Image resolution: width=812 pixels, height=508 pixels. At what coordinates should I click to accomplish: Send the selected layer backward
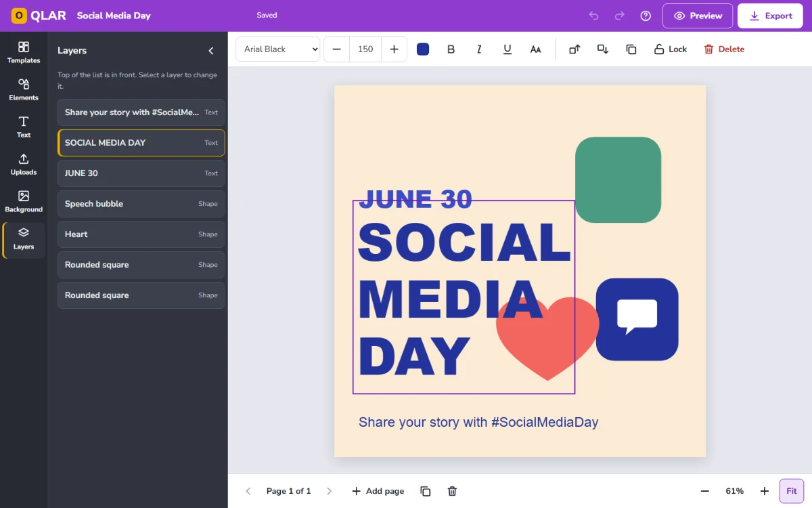tap(603, 49)
